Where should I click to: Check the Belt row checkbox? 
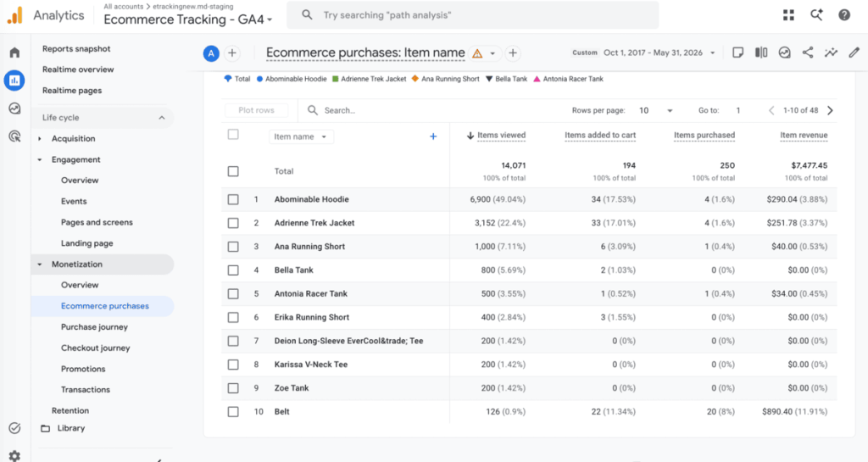point(233,412)
